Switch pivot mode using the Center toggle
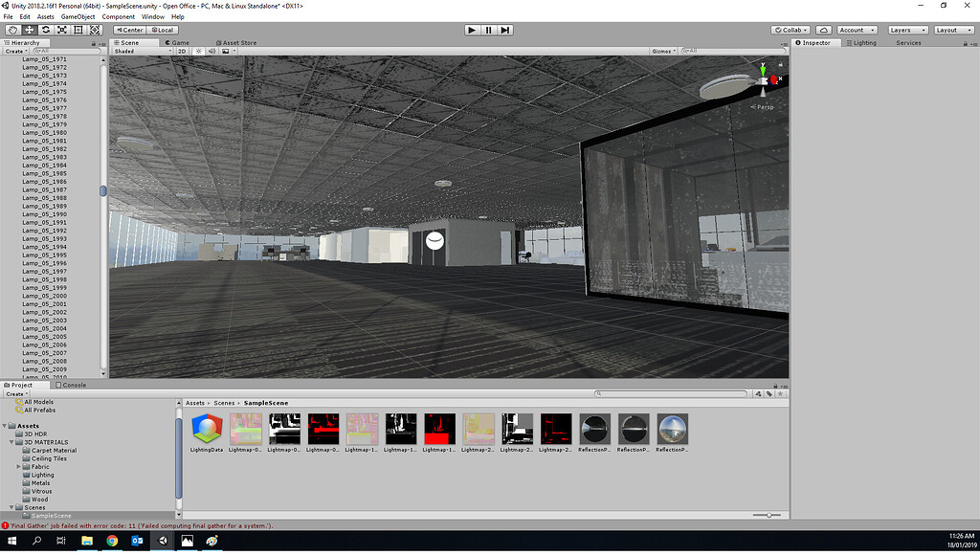This screenshot has height=555, width=980. (x=129, y=30)
